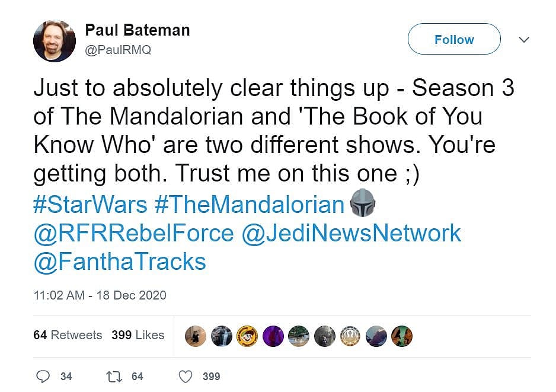Show the 399 Likes list
The image size is (556, 392).
[138, 335]
